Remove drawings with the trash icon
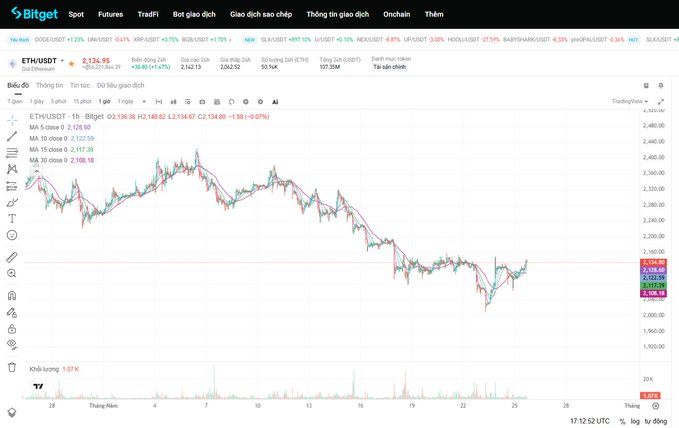The image size is (679, 428). click(12, 367)
